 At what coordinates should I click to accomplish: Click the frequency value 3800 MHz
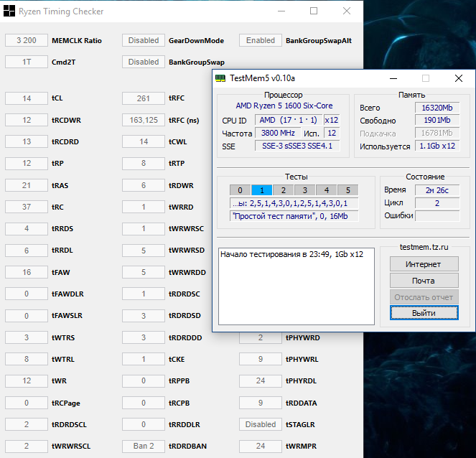(278, 133)
